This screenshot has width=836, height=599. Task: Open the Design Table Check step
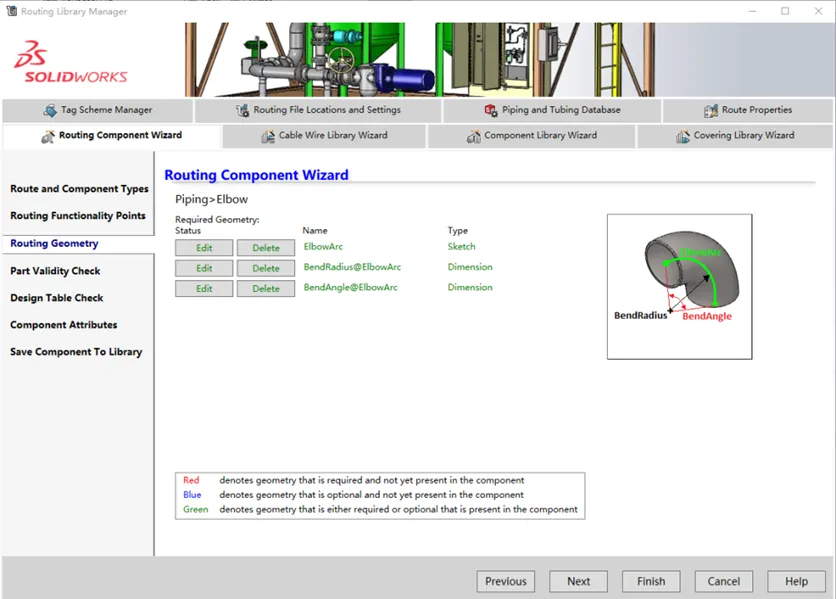pyautogui.click(x=57, y=298)
